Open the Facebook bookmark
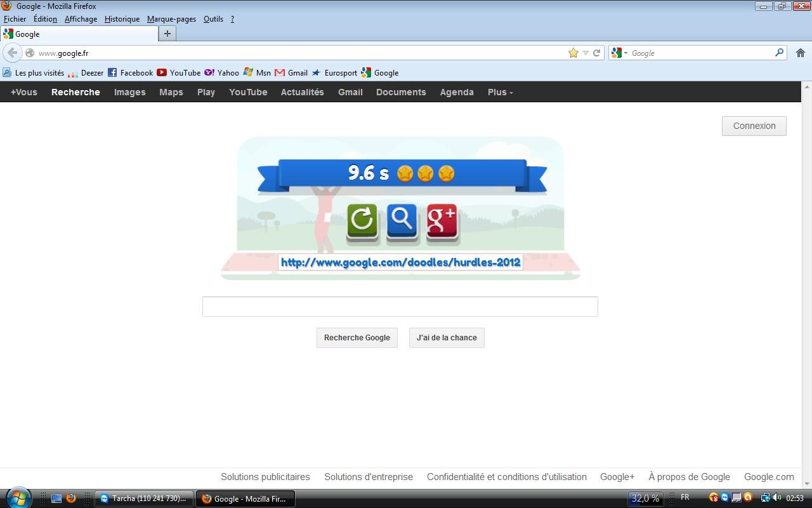The height and width of the screenshot is (508, 812). (x=130, y=73)
